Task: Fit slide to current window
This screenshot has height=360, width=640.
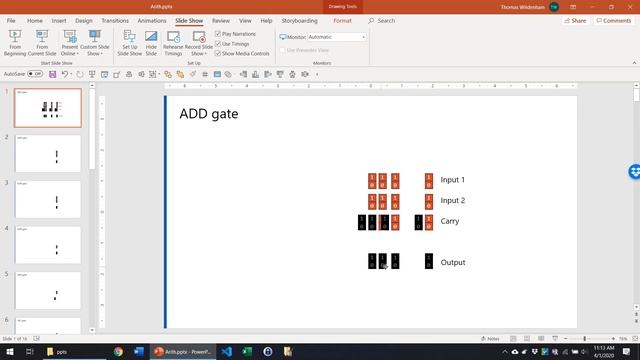Action: coord(635,338)
